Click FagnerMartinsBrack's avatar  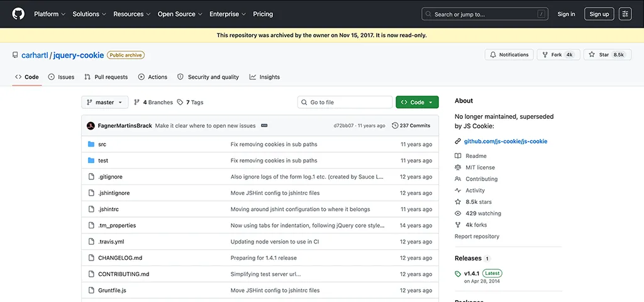91,126
